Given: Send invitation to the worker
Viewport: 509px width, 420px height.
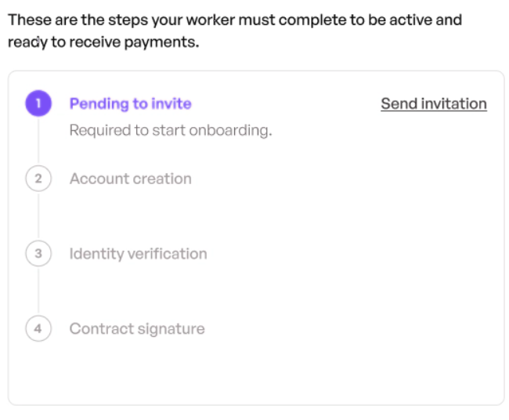Looking at the screenshot, I should (x=434, y=104).
